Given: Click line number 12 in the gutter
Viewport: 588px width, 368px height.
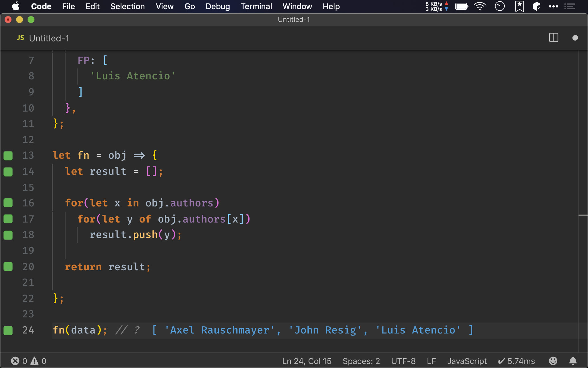Looking at the screenshot, I should [28, 140].
